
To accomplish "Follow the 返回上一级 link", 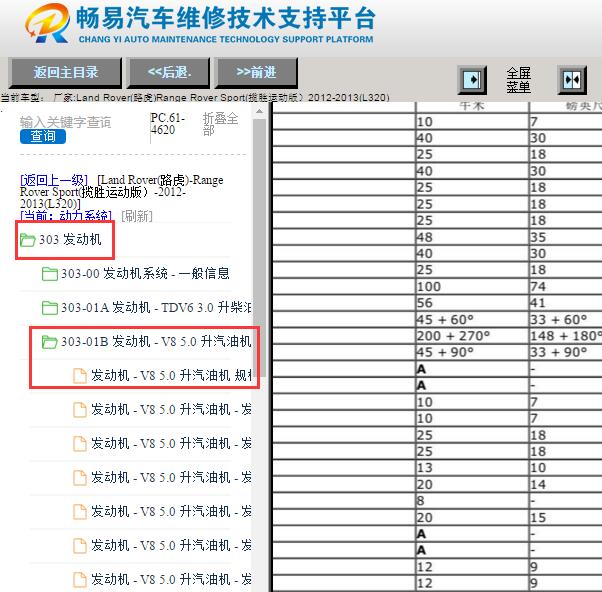I will (x=54, y=180).
